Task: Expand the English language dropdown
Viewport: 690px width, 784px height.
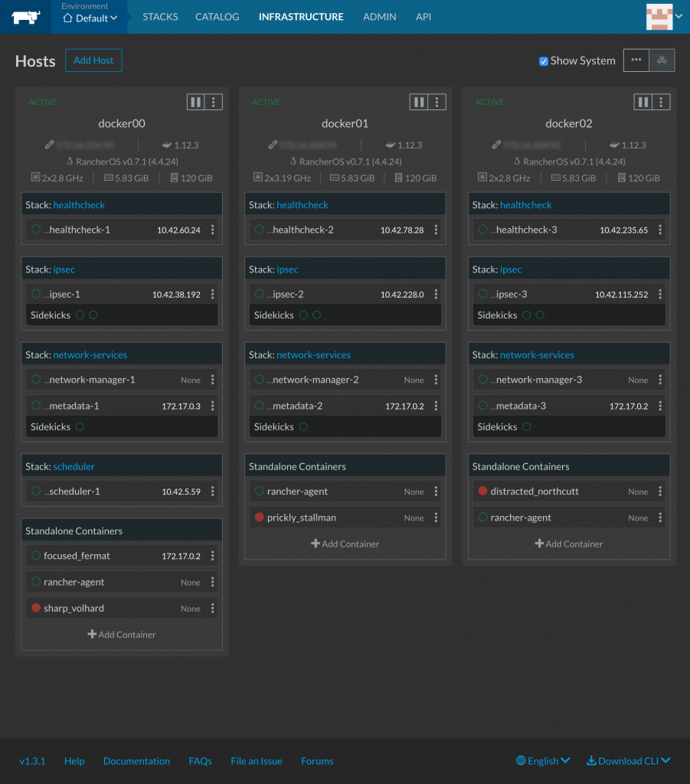Action: (543, 761)
